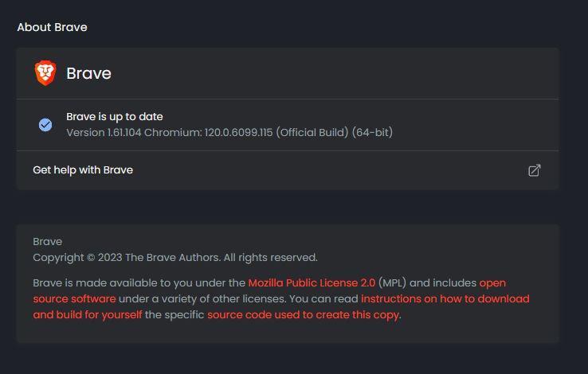
Task: Open instructions on how to download link
Action: click(x=445, y=298)
